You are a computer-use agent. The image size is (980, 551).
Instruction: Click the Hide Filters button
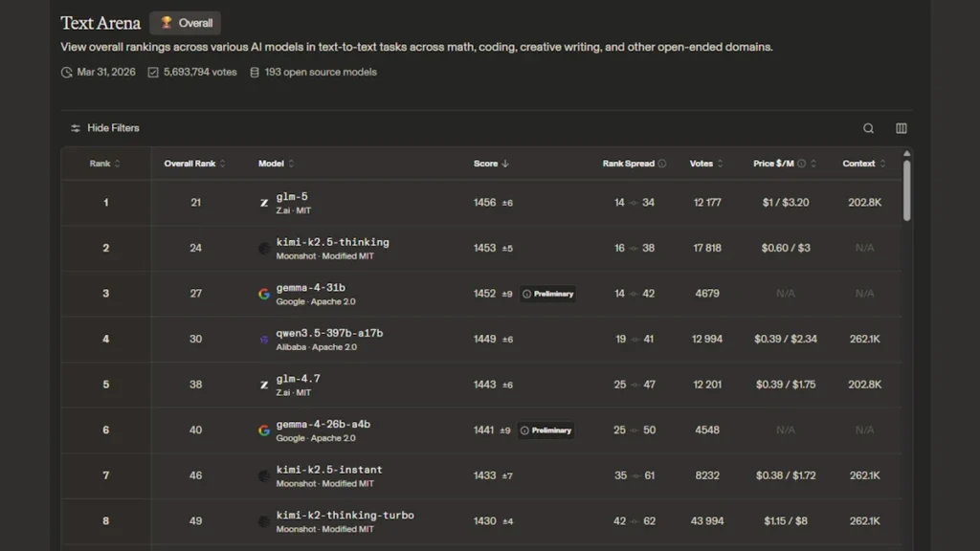(104, 128)
